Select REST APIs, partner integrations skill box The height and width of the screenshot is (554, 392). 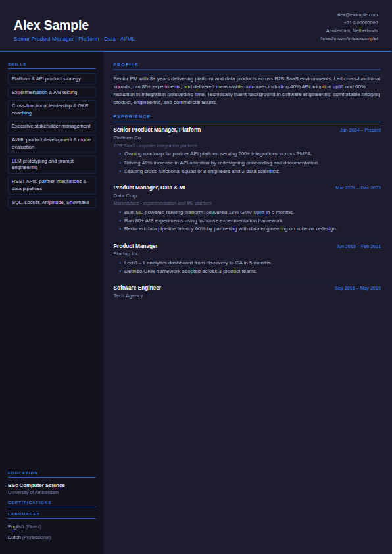pyautogui.click(x=51, y=185)
